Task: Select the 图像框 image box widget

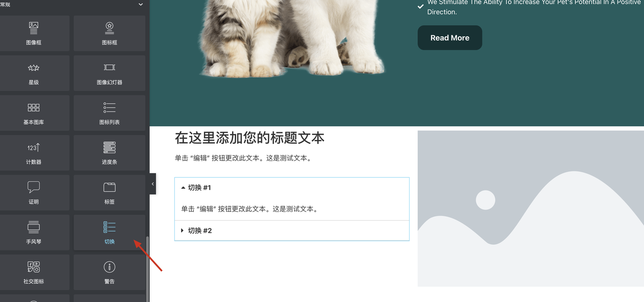Action: click(x=34, y=34)
